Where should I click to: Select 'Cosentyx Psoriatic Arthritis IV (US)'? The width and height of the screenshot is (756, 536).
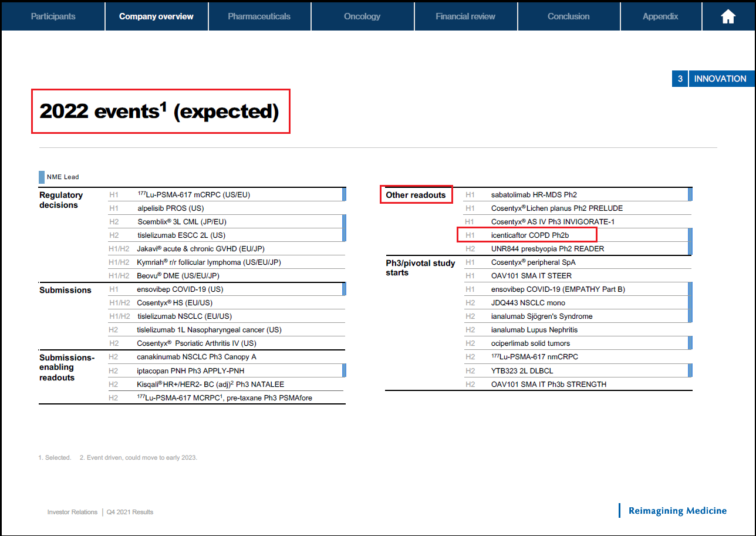[227, 343]
